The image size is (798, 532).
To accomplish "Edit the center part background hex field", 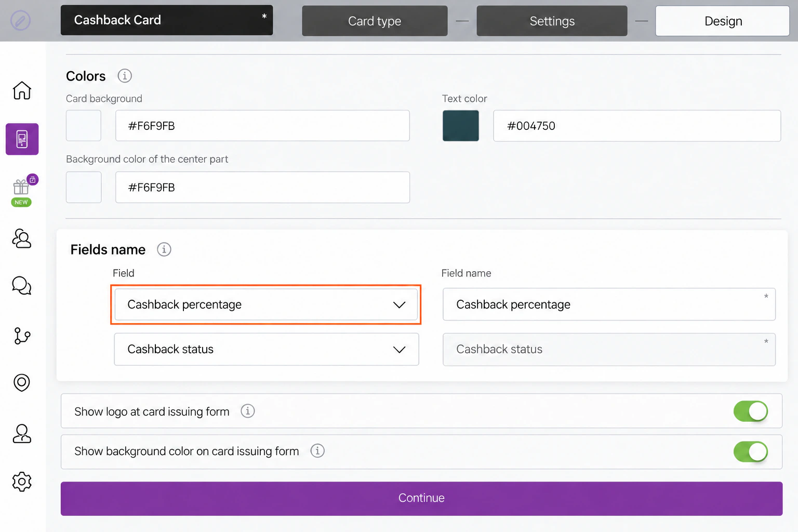I will tap(262, 187).
